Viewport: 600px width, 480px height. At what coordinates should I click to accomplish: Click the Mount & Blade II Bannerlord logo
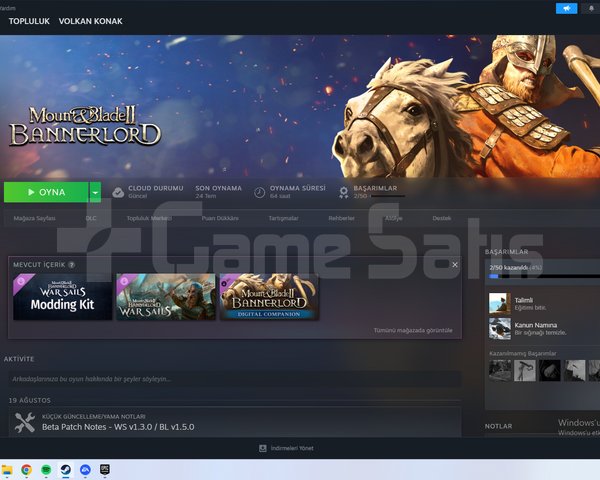tap(85, 126)
